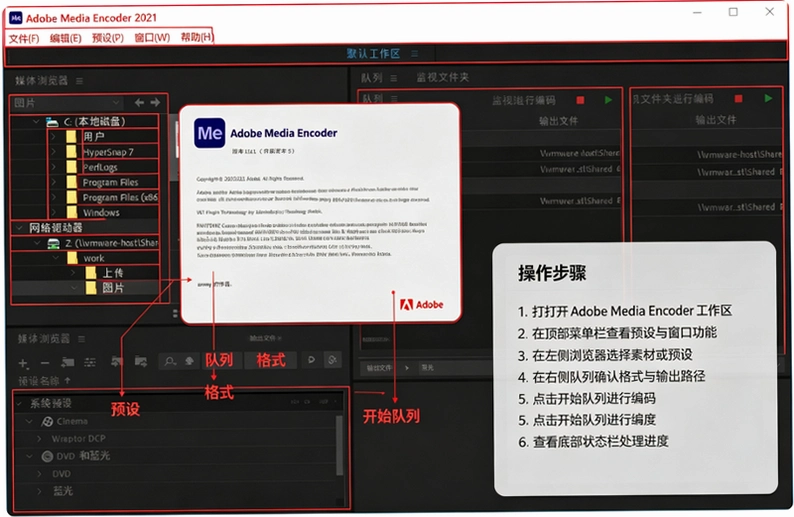
Task: Collapse the 网络驱动器 section
Action: click(x=19, y=228)
